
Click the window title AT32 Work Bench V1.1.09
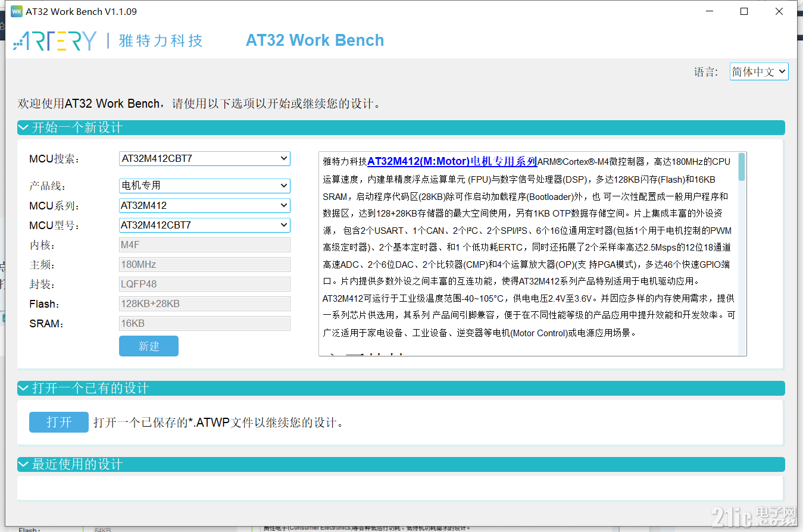81,11
